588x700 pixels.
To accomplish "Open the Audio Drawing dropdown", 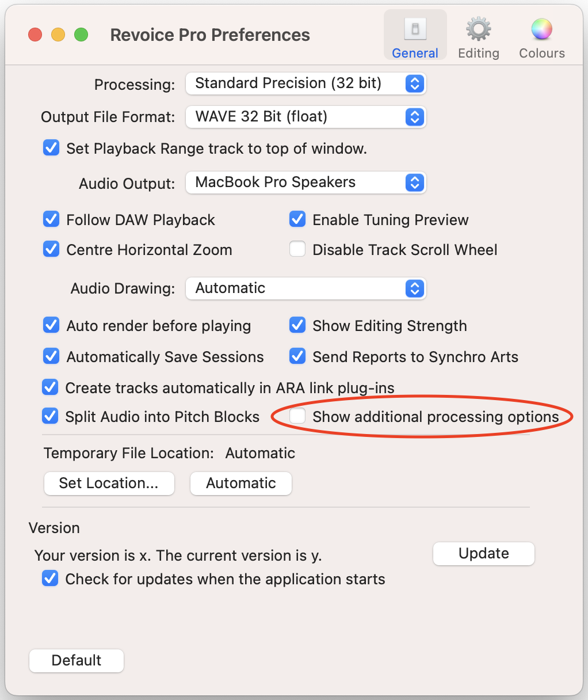I will point(306,288).
